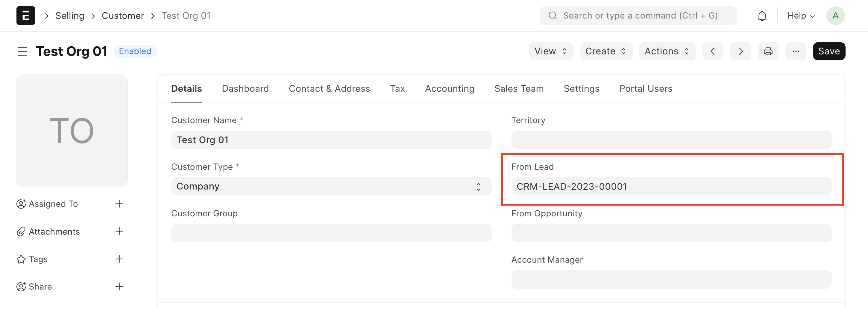Navigate to Selling via the breadcrumb

click(x=70, y=16)
